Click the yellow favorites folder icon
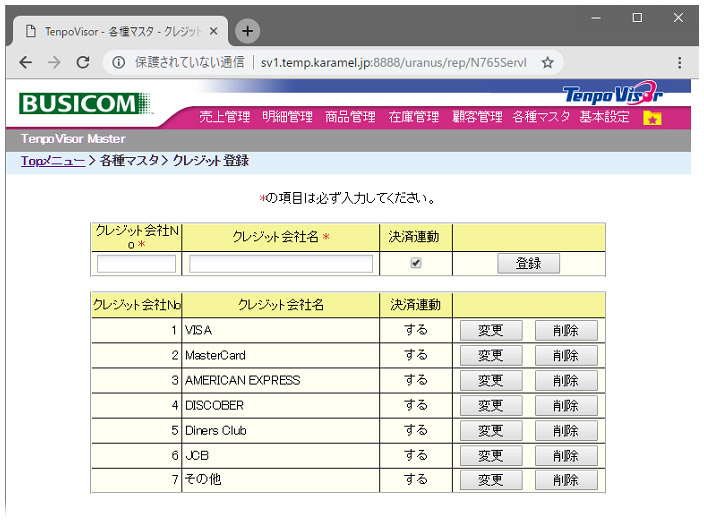The width and height of the screenshot is (704, 522). [652, 118]
